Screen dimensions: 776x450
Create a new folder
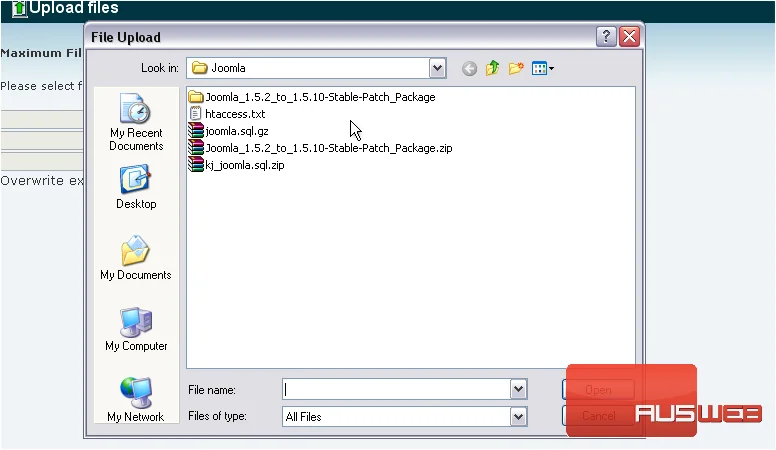click(x=516, y=68)
